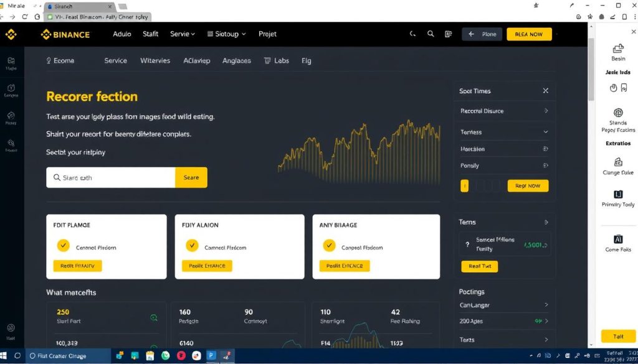The image size is (638, 364).
Task: Open the Prejet menu item
Action: point(267,34)
